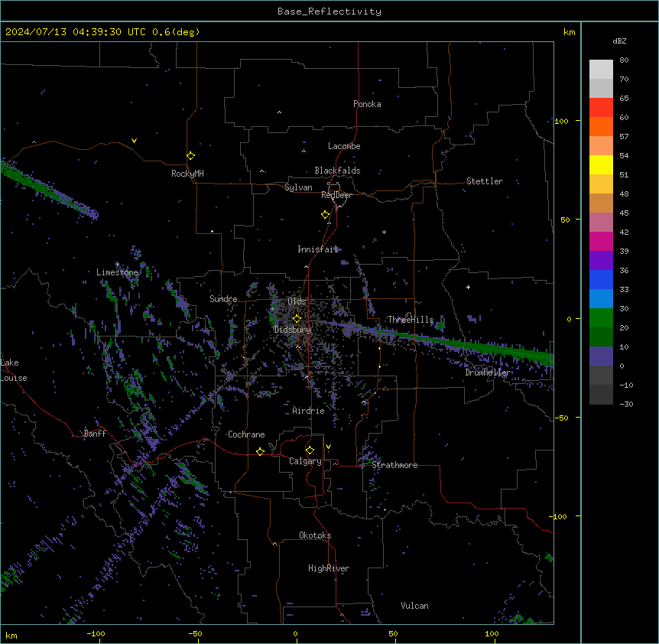Click the ThreeHills label

[411, 320]
